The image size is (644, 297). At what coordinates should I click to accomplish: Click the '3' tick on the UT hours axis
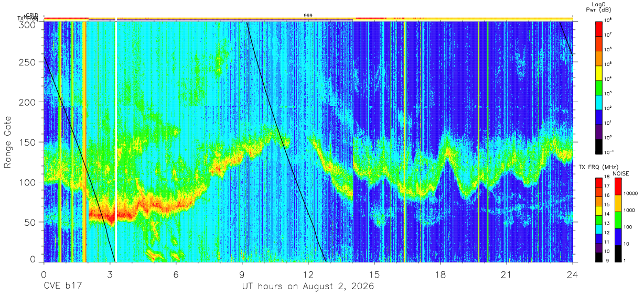(x=110, y=274)
